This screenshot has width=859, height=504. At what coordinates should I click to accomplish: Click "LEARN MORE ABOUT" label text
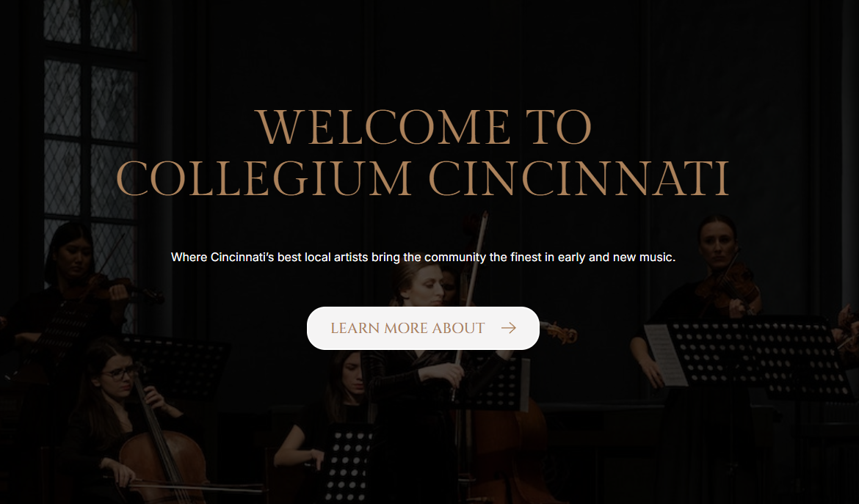(407, 328)
